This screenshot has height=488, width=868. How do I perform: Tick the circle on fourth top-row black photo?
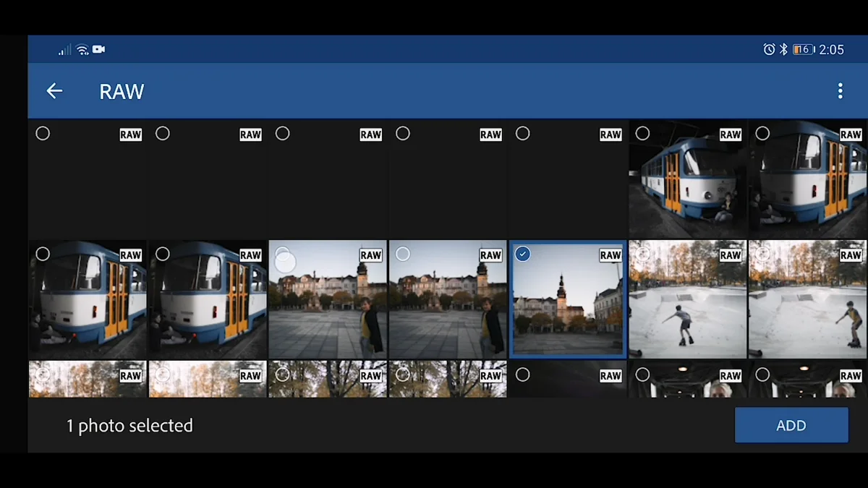pyautogui.click(x=403, y=133)
